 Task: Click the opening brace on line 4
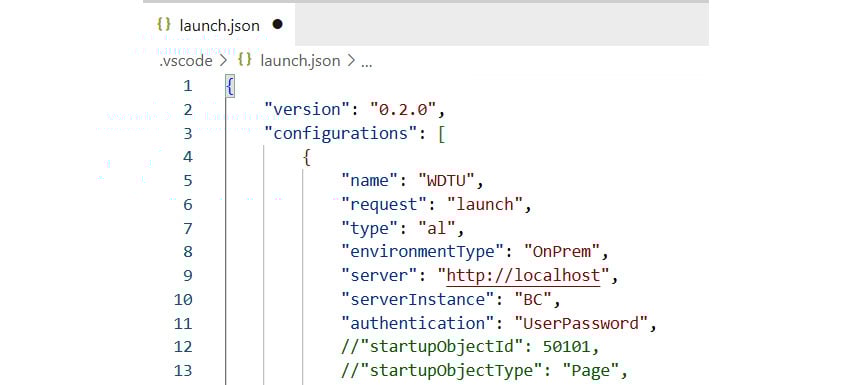tap(307, 157)
